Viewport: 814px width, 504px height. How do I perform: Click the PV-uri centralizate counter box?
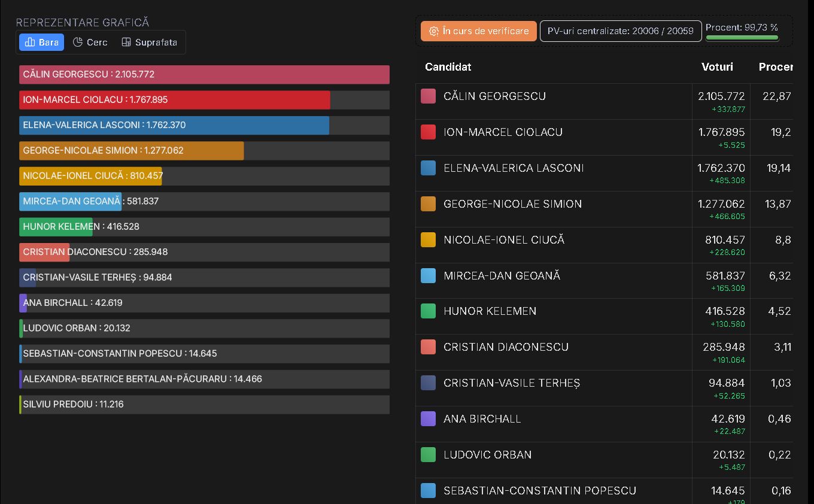(620, 31)
